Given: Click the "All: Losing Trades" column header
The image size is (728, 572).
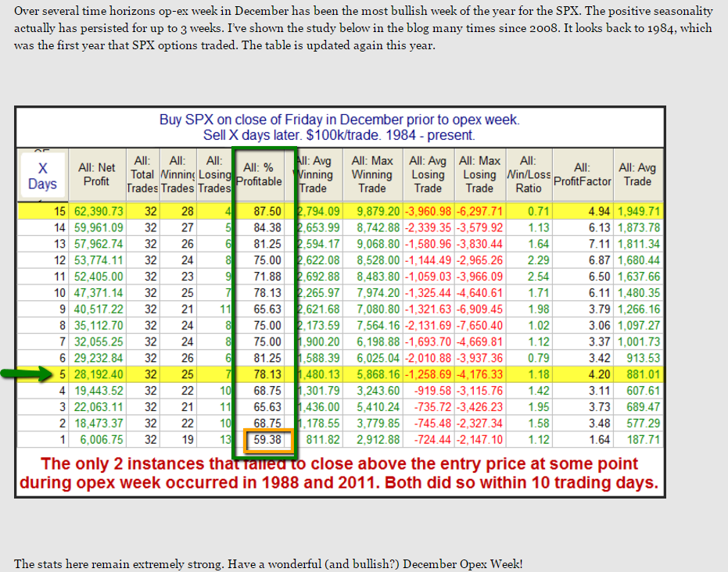Looking at the screenshot, I should click(214, 174).
